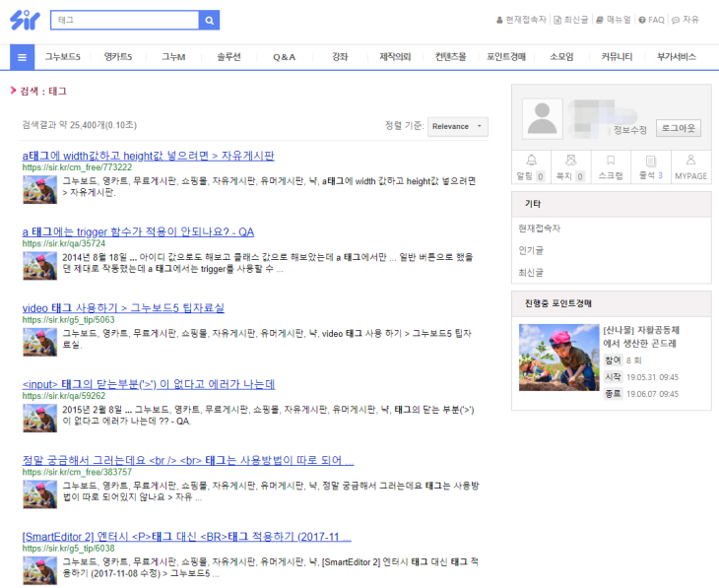Screen dimensions: 719x588
Task: Click the 정보수정 link
Action: click(x=630, y=130)
